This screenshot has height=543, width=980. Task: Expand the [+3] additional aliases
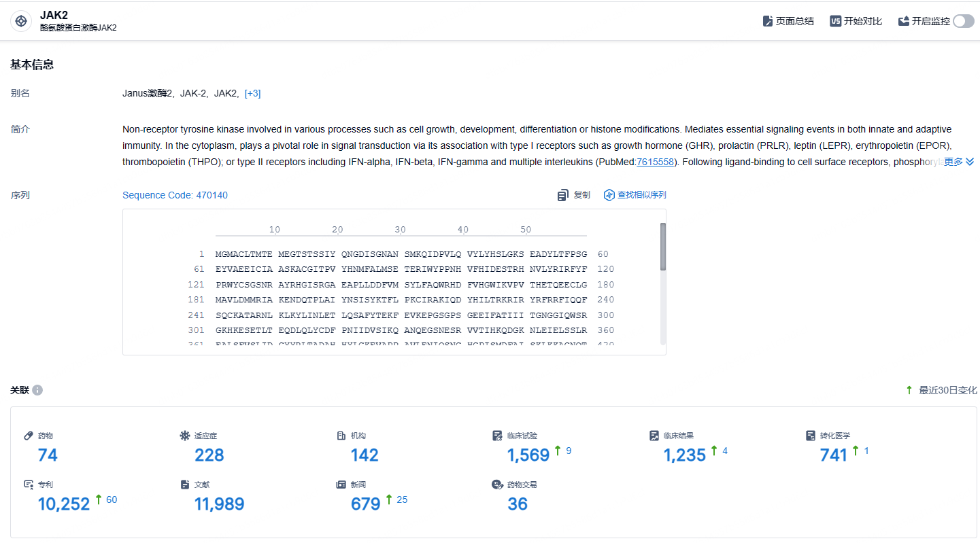pos(252,93)
